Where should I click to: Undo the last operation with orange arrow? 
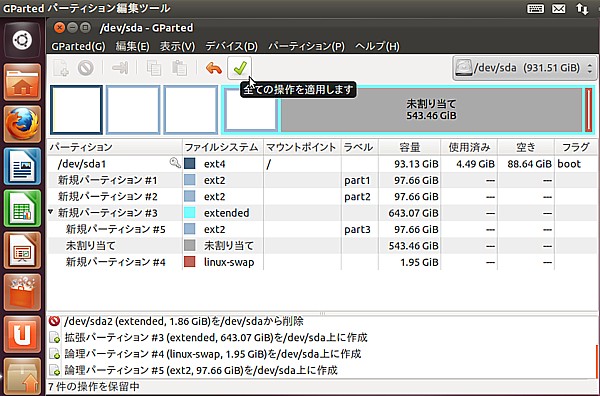point(214,68)
